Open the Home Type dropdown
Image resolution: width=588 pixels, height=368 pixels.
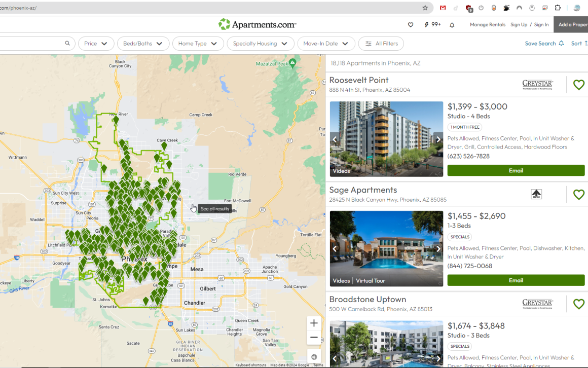[198, 44]
